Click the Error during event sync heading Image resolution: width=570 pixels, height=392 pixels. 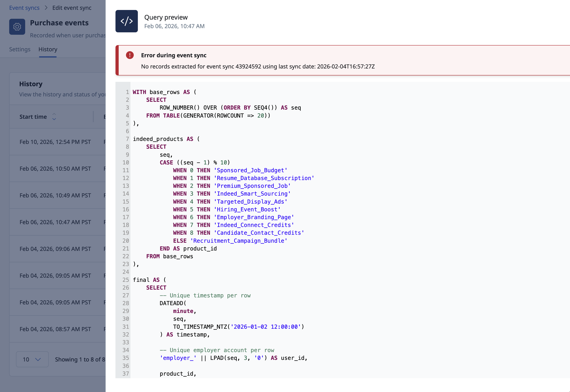point(174,55)
